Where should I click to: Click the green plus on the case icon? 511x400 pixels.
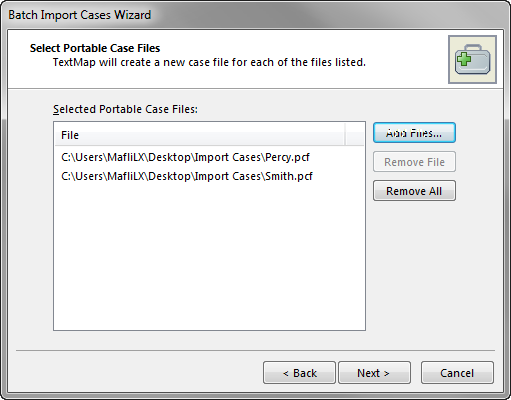(x=464, y=59)
